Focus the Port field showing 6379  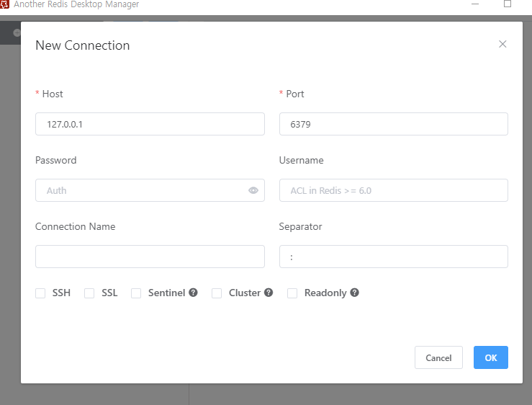pyautogui.click(x=394, y=124)
